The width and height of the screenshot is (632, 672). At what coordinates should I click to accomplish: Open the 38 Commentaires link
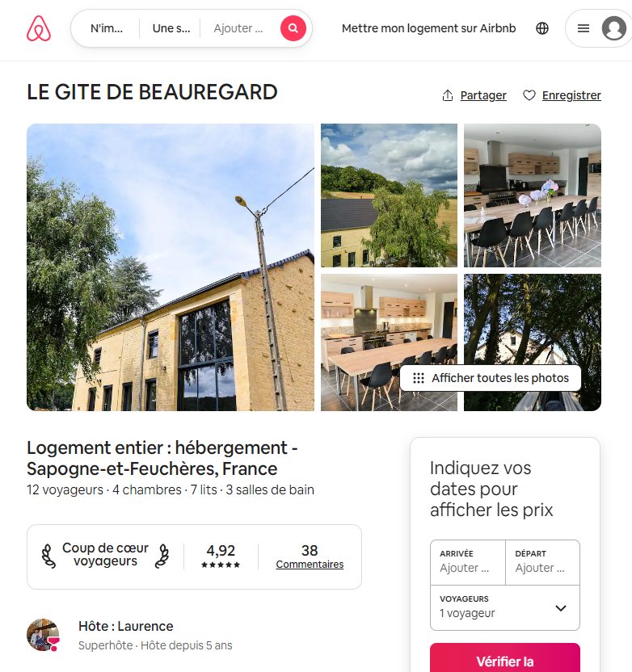310,556
